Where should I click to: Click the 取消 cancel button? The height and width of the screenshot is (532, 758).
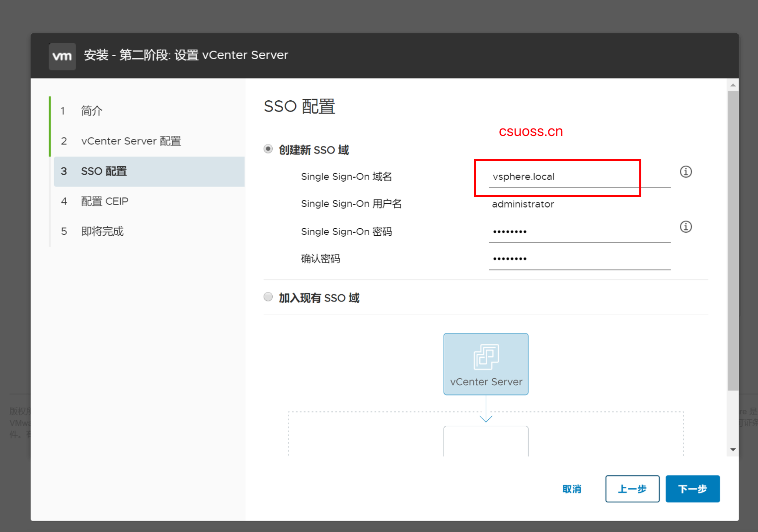click(x=572, y=489)
